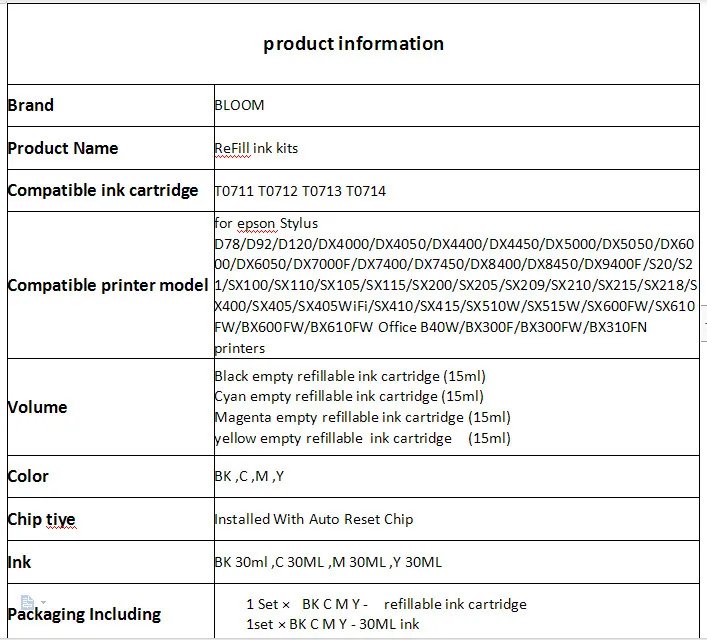Click the 'BK 30ml ,C 30ML' ink value

328,562
